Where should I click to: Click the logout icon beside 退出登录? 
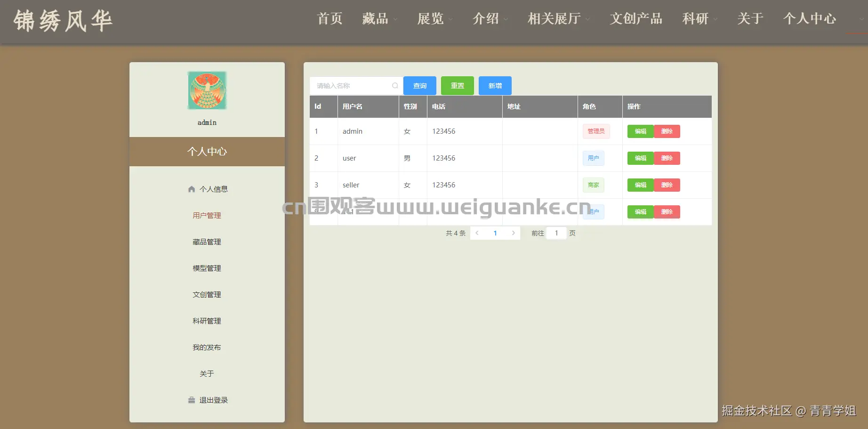(191, 400)
